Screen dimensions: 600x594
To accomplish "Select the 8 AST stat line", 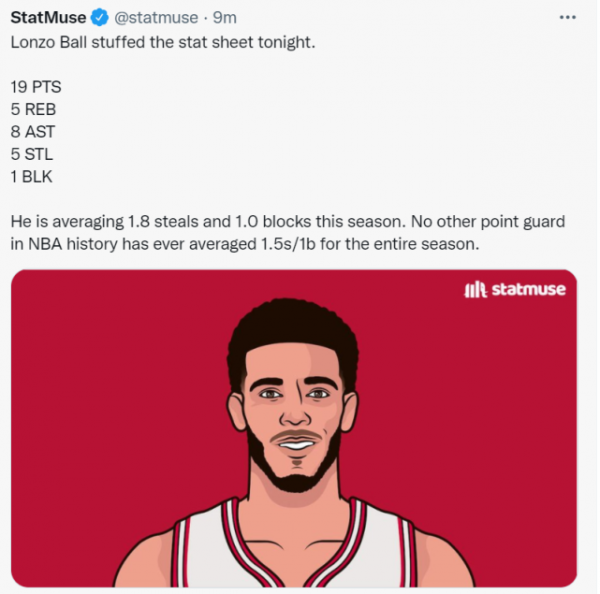I will pyautogui.click(x=33, y=132).
